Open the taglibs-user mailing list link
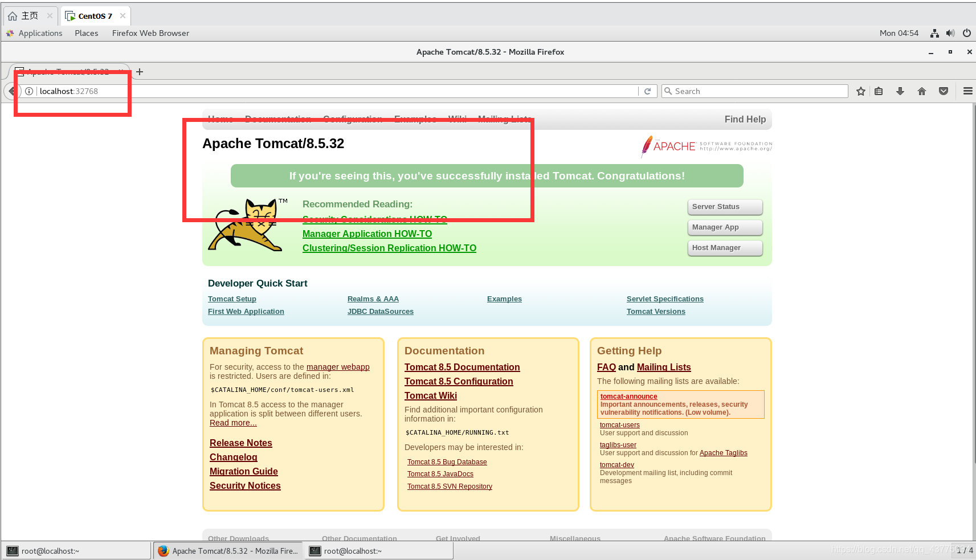Screen dimensions: 976x560 coord(618,445)
